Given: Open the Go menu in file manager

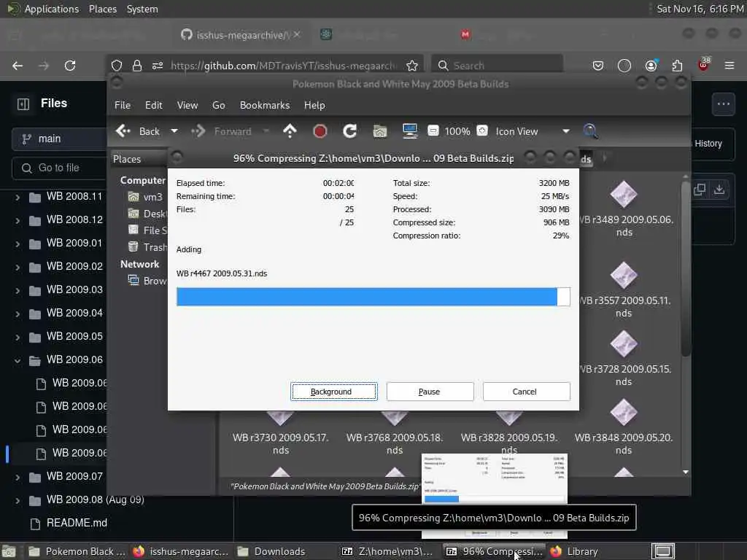Looking at the screenshot, I should (218, 105).
